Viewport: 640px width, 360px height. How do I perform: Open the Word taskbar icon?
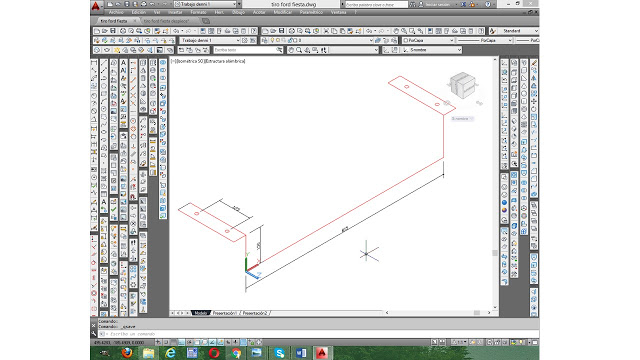pyautogui.click(x=301, y=353)
